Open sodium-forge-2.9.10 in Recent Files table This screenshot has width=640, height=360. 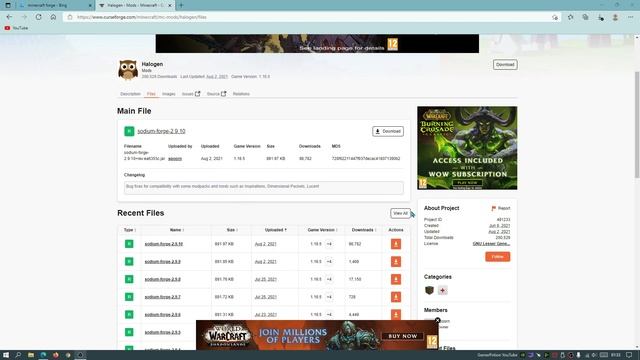164,244
